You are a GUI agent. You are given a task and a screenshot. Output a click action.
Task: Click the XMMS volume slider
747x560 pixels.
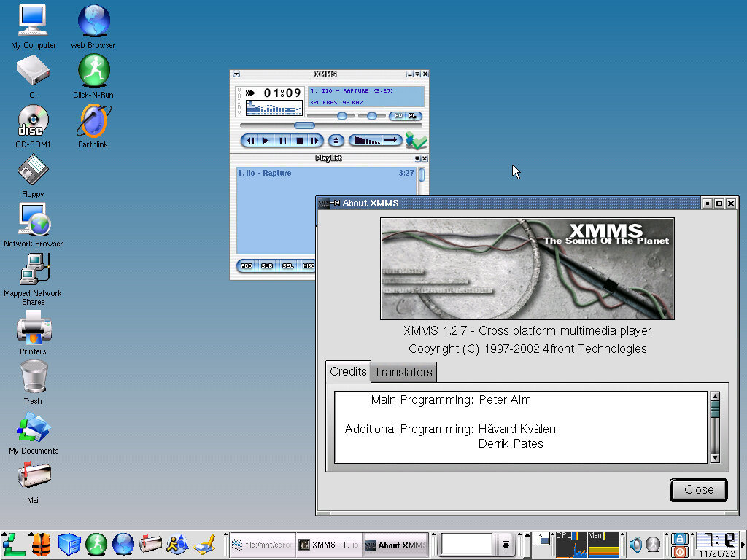[x=341, y=116]
